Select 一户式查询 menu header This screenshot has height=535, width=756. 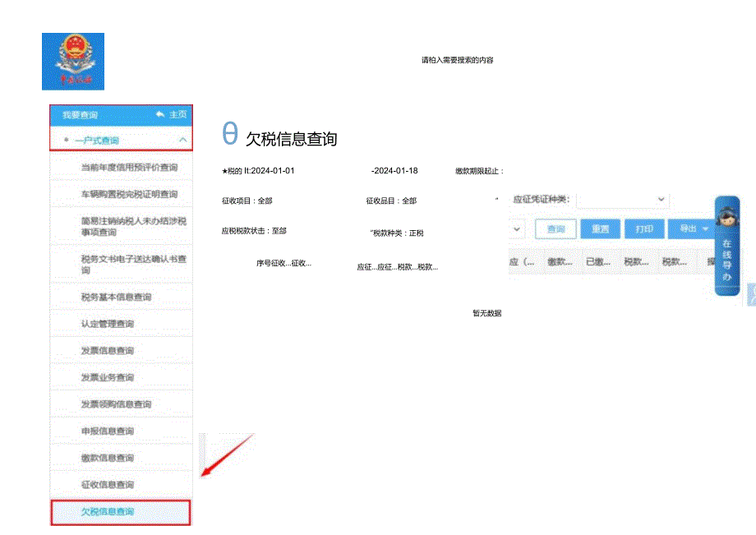click(121, 141)
